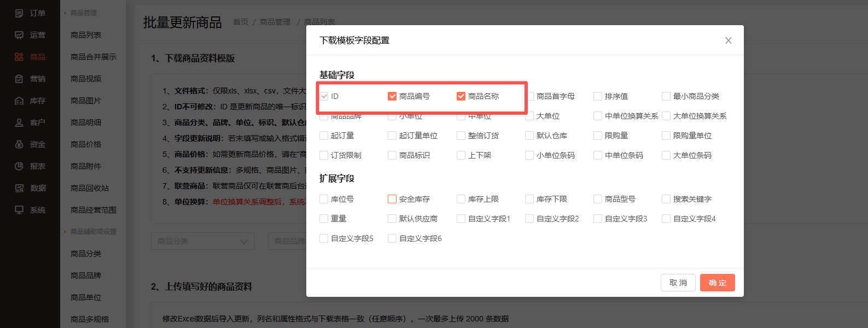This screenshot has height=328, width=868.
Task: Close the 下载模板字段配置 dialog with X
Action: coord(728,40)
